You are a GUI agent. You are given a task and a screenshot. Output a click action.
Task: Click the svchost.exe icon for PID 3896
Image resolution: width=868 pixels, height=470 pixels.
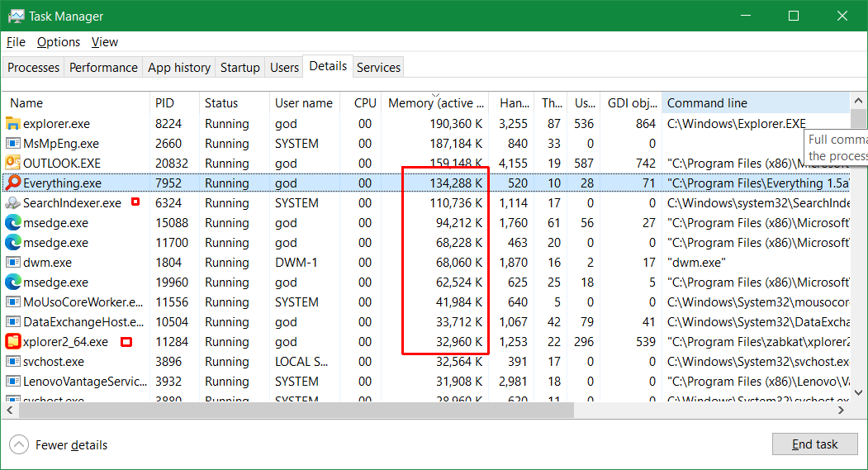[12, 362]
